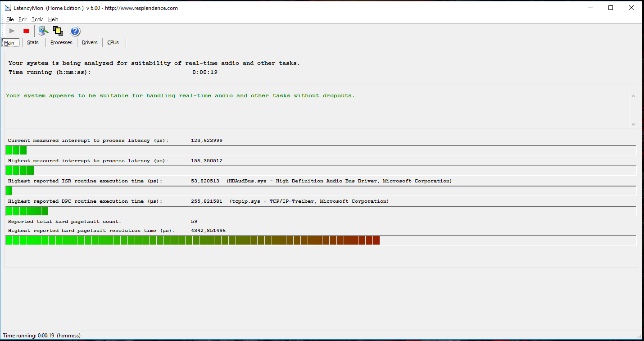
Task: Open the options icon next to the stop button
Action: (43, 31)
